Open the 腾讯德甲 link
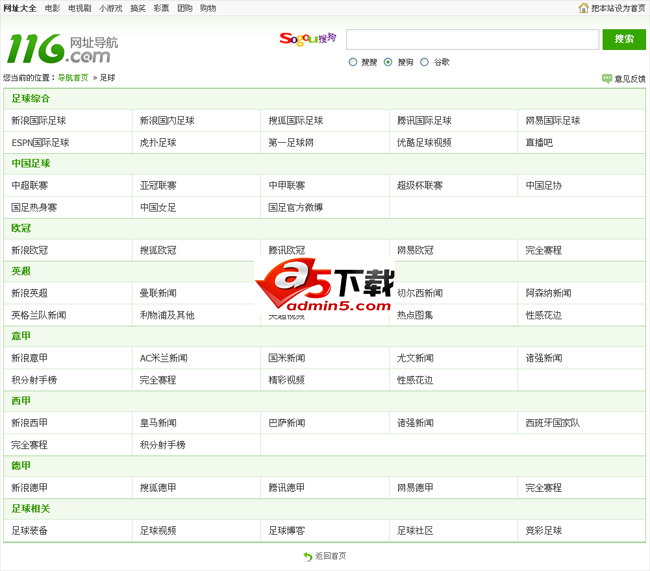Image resolution: width=650 pixels, height=571 pixels. coord(286,488)
